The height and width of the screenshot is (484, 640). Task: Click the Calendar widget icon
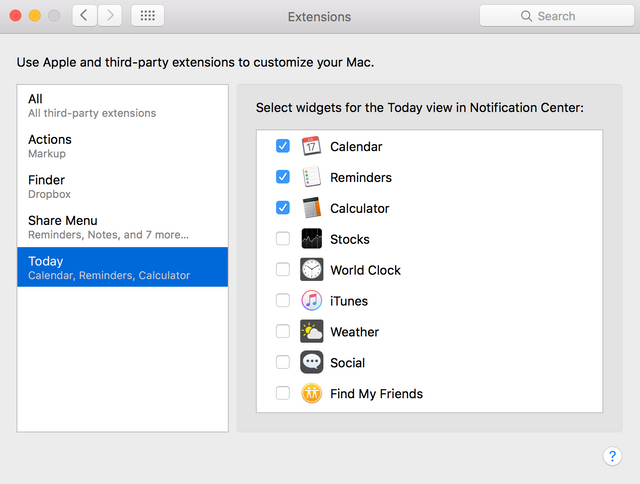(x=311, y=146)
